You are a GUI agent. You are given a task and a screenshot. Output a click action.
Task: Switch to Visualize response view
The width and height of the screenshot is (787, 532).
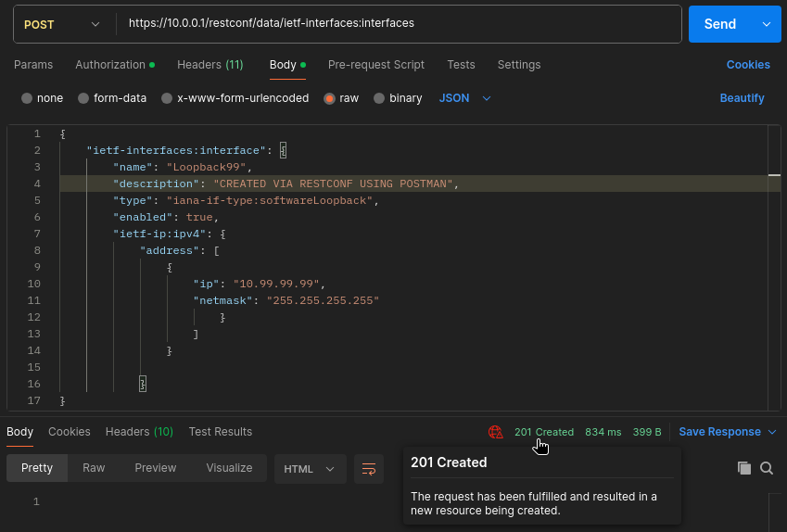point(229,468)
